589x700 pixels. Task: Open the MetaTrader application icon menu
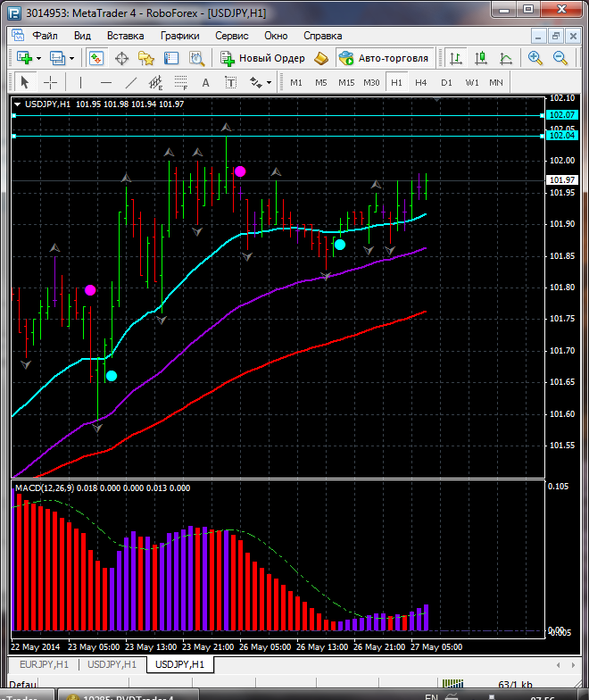pos(14,12)
